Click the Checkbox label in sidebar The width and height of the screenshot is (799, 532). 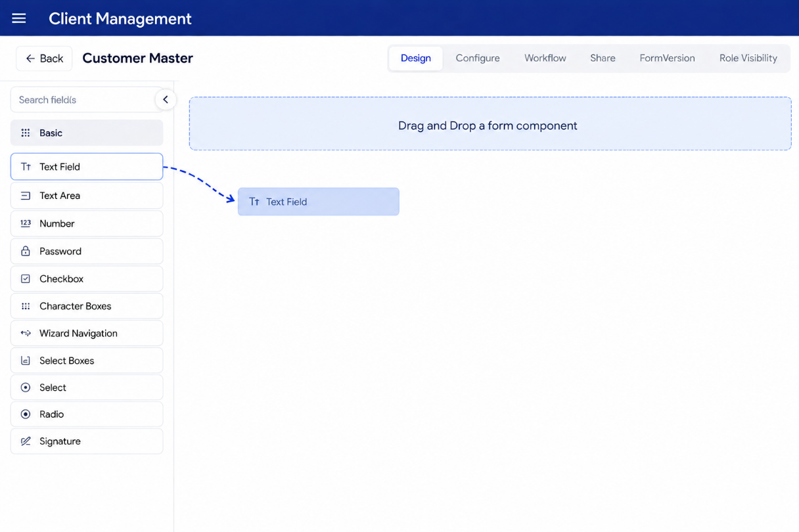point(62,278)
